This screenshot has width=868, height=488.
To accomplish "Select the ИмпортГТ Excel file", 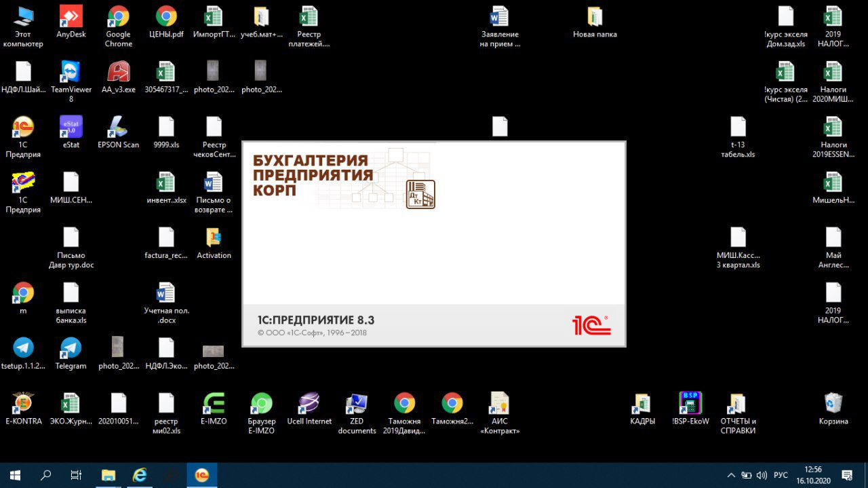I will tap(214, 22).
